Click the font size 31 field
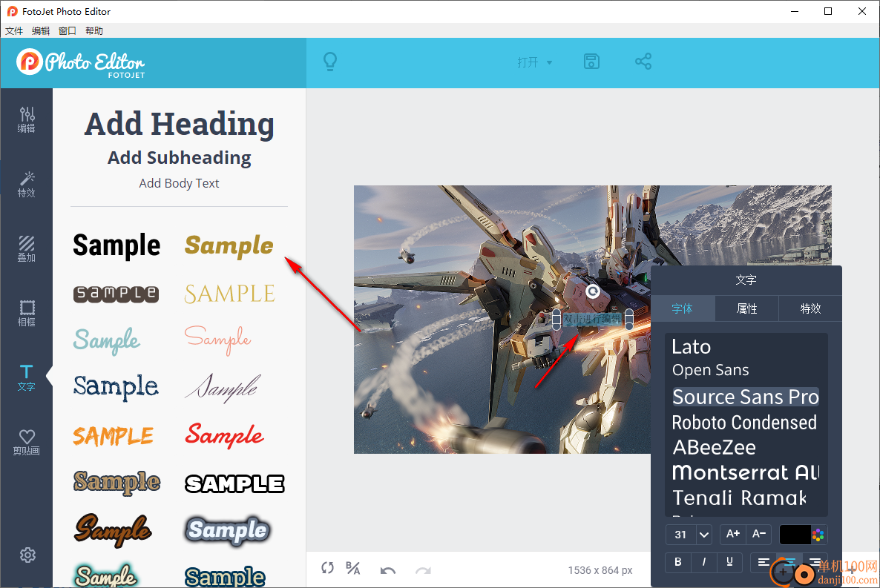 pos(680,535)
